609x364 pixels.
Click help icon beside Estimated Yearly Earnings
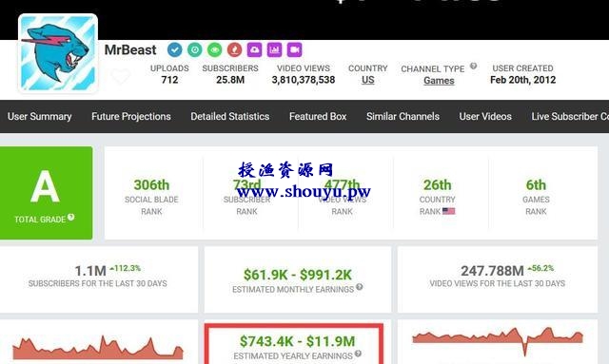click(x=358, y=354)
